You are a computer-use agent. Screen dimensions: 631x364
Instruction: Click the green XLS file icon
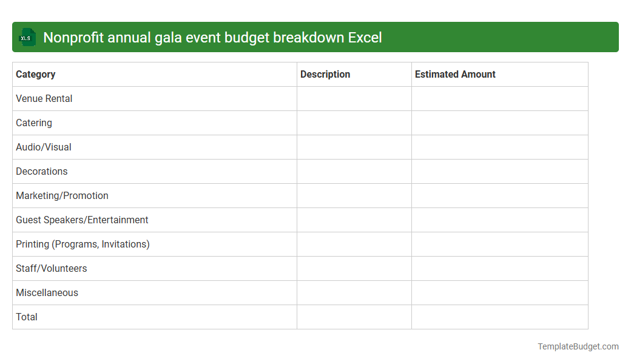pos(27,37)
